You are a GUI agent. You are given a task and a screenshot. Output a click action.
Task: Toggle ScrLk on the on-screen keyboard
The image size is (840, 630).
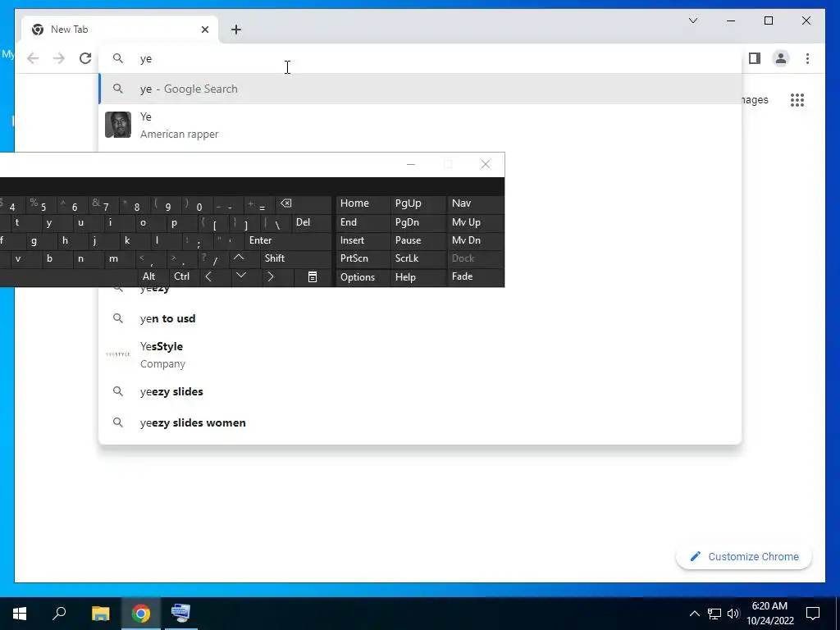[418, 258]
